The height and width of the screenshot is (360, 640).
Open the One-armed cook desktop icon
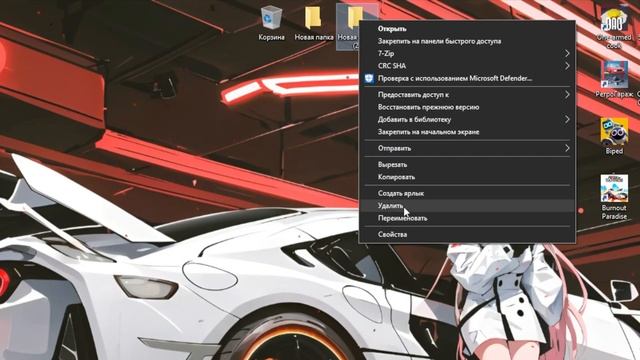pos(614,26)
